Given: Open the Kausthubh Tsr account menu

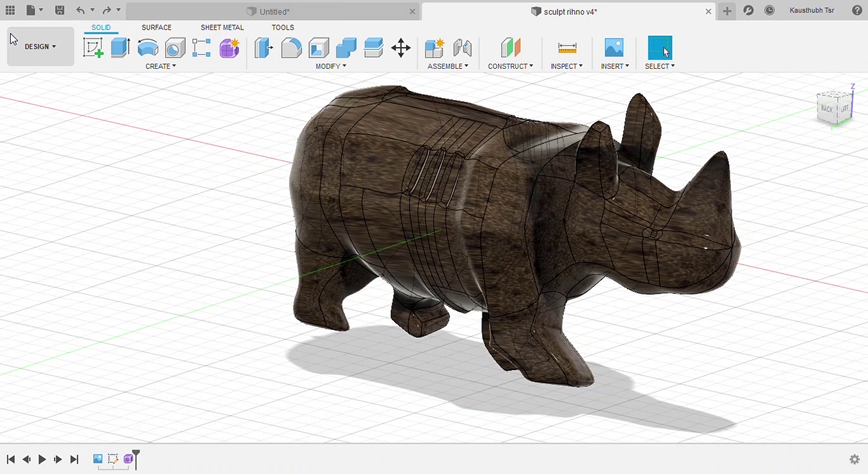Looking at the screenshot, I should tap(812, 11).
